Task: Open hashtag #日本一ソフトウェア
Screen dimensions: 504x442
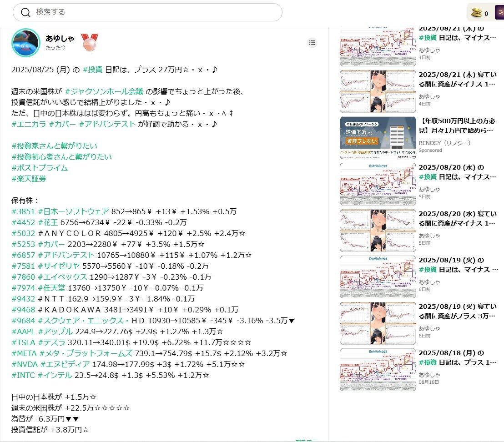Action: pyautogui.click(x=73, y=212)
